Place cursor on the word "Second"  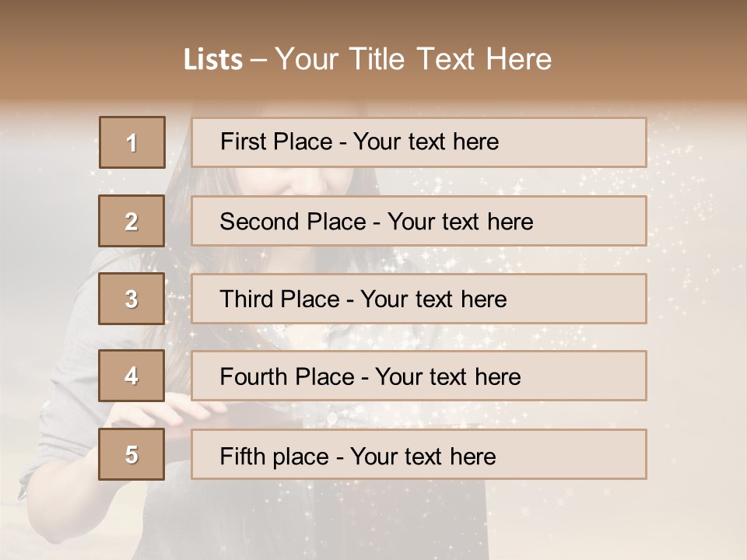pyautogui.click(x=253, y=222)
